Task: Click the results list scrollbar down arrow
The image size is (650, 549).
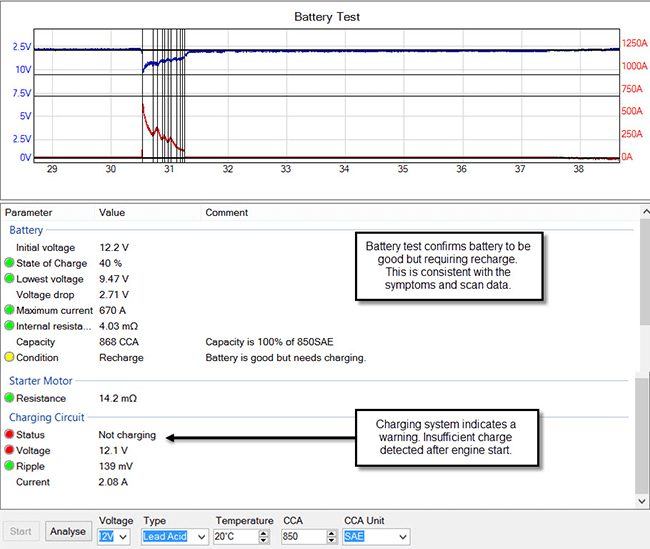Action: [643, 501]
